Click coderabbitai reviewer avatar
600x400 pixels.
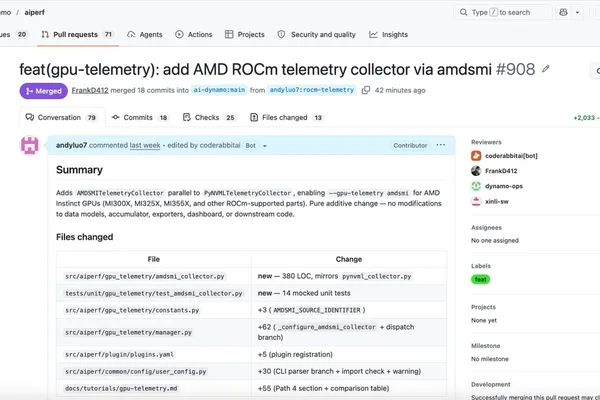point(476,156)
